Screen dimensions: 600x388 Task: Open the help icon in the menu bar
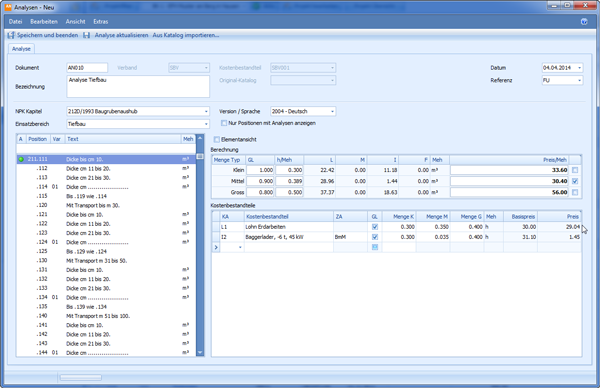pyautogui.click(x=584, y=22)
